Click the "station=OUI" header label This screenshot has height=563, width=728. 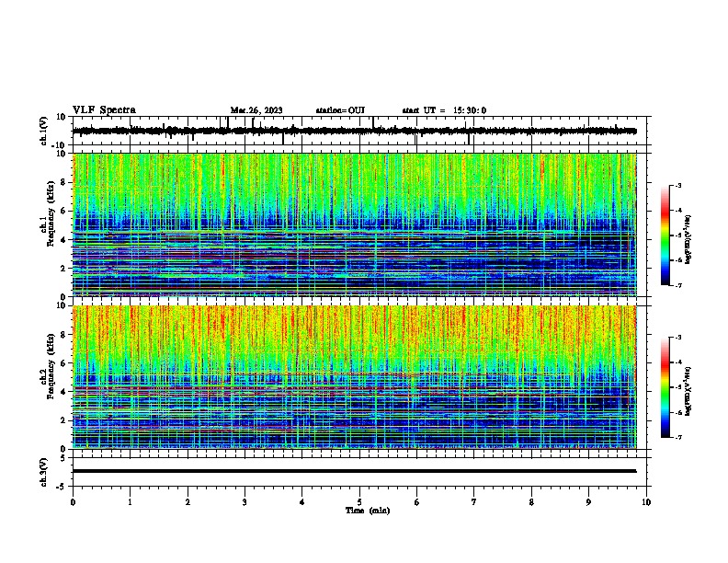340,110
